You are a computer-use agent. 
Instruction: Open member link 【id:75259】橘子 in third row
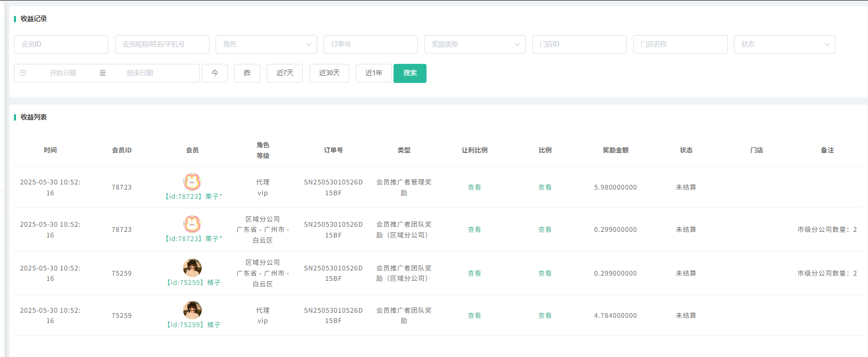(x=193, y=283)
